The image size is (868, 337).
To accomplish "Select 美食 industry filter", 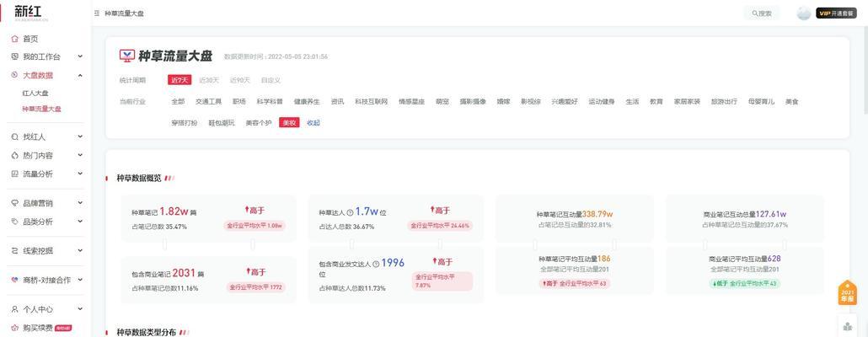I will 791,102.
